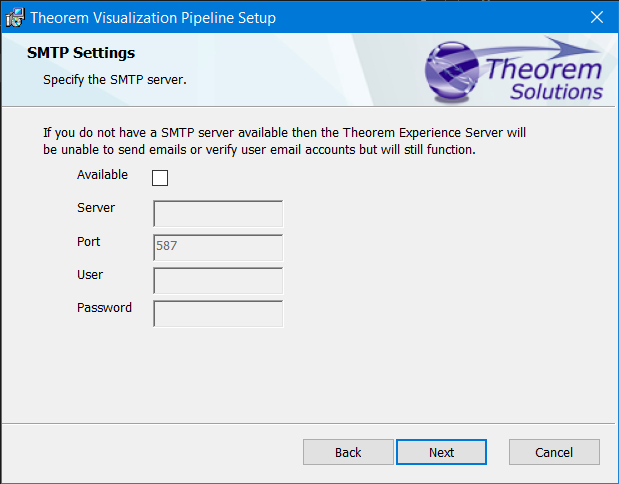Select the Password input field
619x484 pixels.
(x=218, y=313)
